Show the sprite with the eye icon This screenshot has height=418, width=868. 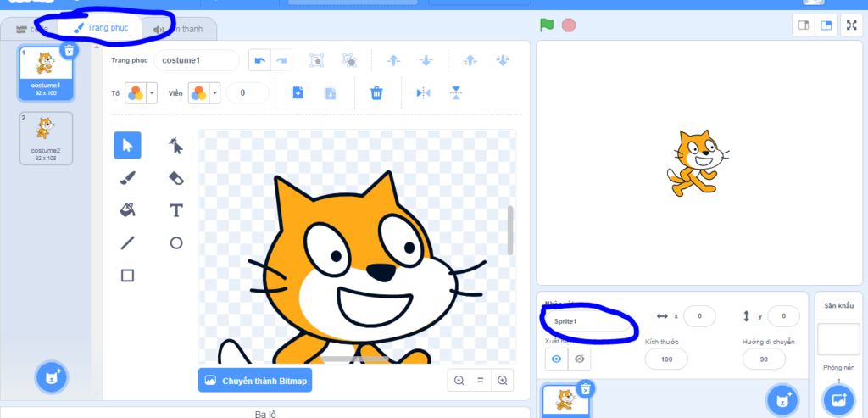click(556, 359)
